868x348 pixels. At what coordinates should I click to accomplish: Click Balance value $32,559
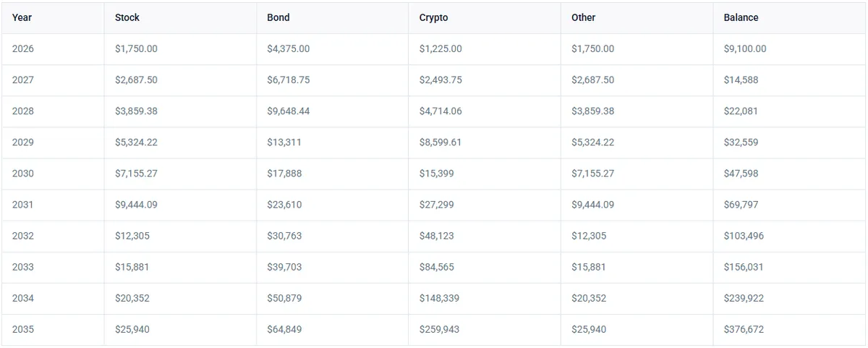pyautogui.click(x=741, y=142)
